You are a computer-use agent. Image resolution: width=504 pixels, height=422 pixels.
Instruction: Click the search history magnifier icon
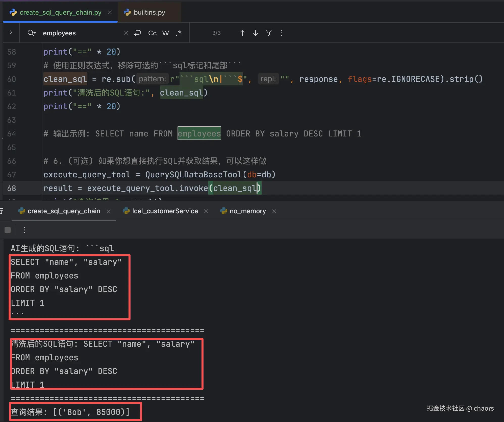(31, 33)
